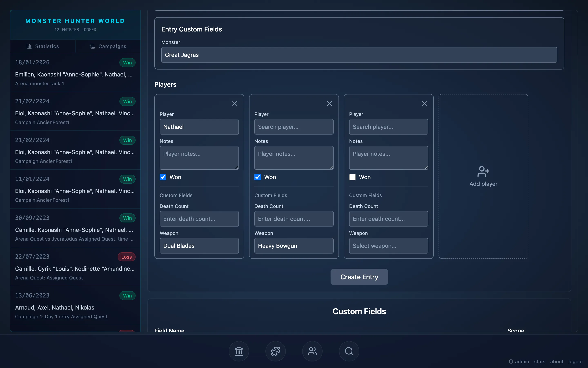Image resolution: width=588 pixels, height=368 pixels.
Task: Focus the third card's Player notes textarea
Action: pos(389,158)
